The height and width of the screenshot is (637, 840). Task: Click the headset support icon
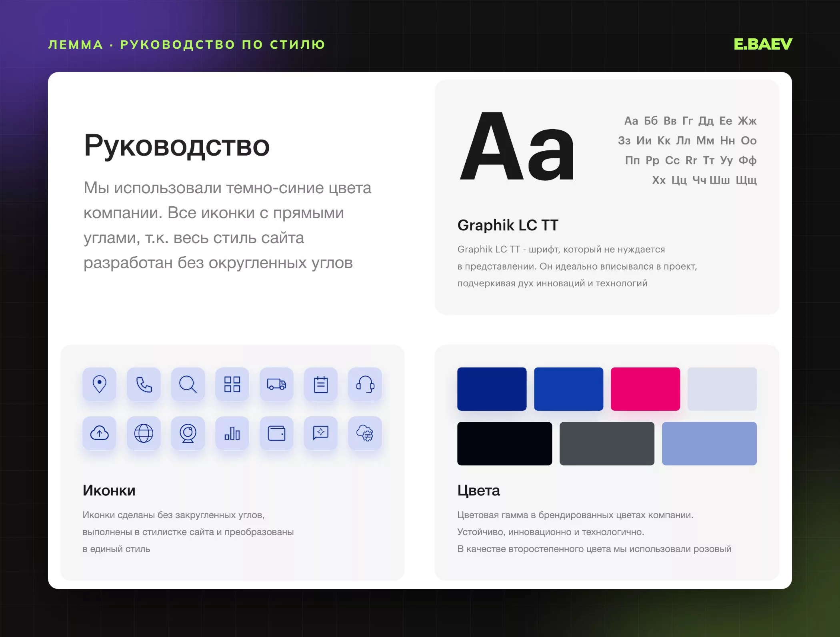tap(365, 384)
